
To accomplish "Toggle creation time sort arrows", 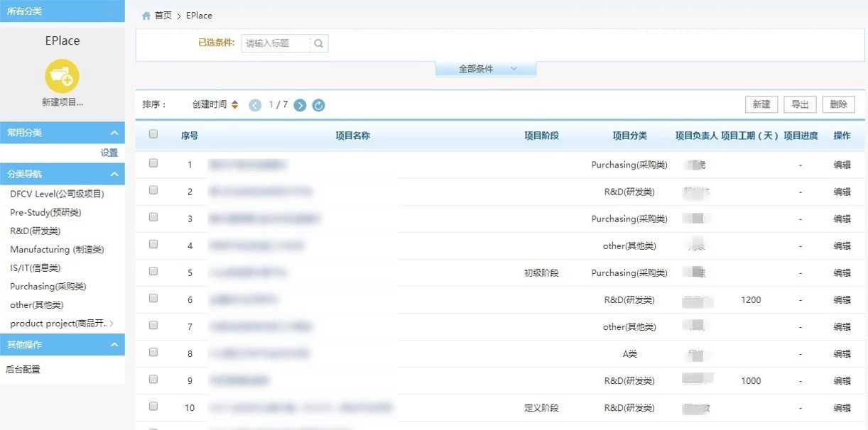I will (x=234, y=105).
